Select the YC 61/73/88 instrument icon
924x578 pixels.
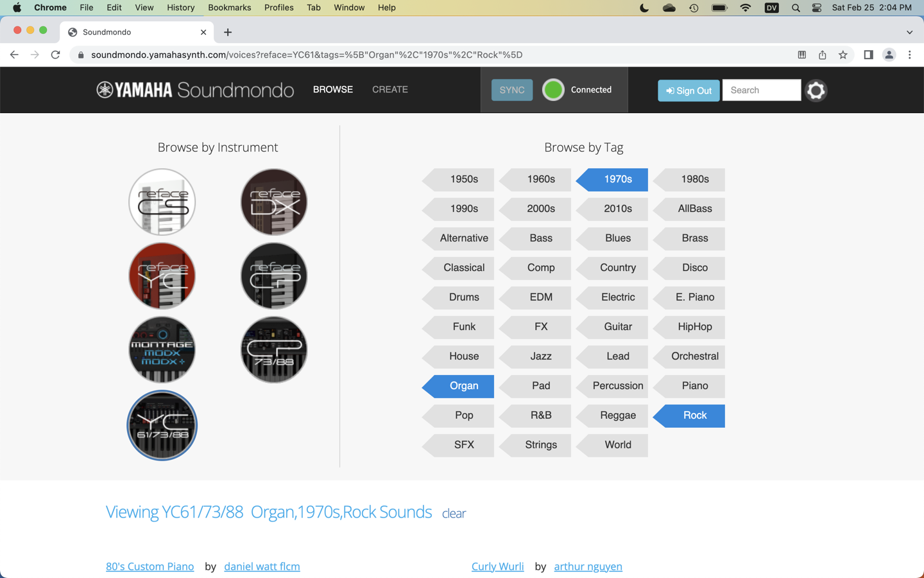tap(162, 425)
